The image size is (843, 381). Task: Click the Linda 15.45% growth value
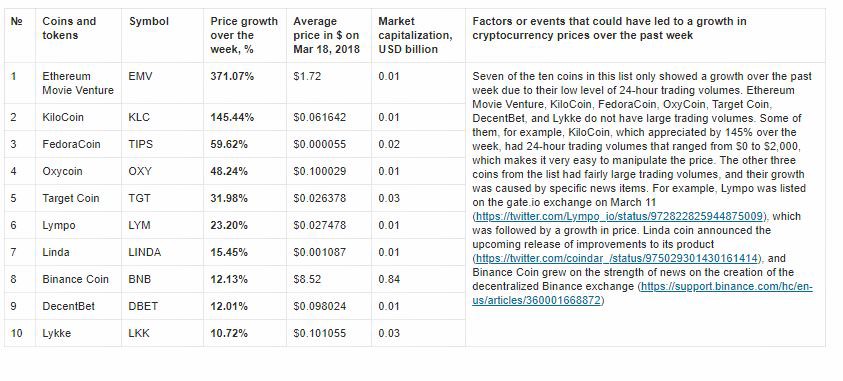pos(229,253)
